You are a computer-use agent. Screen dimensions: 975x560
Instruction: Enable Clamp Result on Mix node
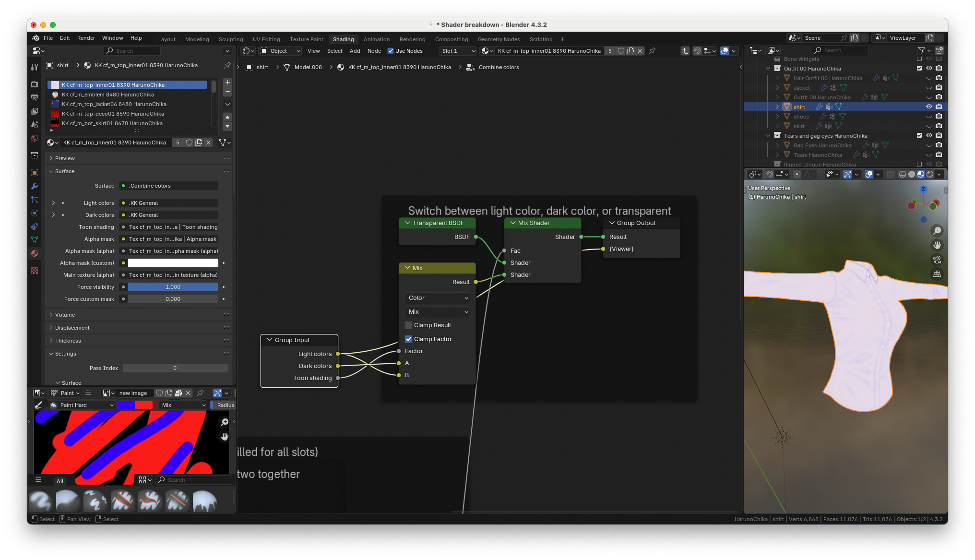pyautogui.click(x=409, y=325)
